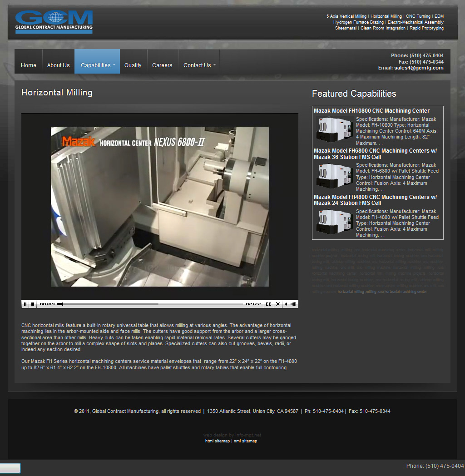The height and width of the screenshot is (476, 465).
Task: Stop the video with the stop button
Action: [x=33, y=304]
